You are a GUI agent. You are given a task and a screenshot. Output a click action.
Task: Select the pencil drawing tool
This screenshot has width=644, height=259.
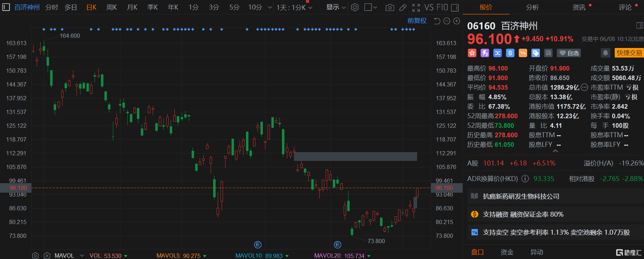(403, 7)
